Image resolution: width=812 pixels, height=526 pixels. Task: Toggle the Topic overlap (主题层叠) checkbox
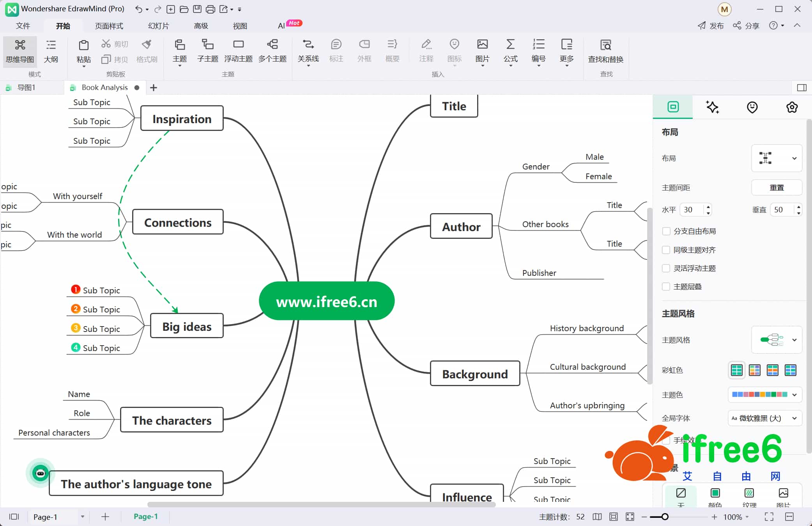tap(666, 287)
